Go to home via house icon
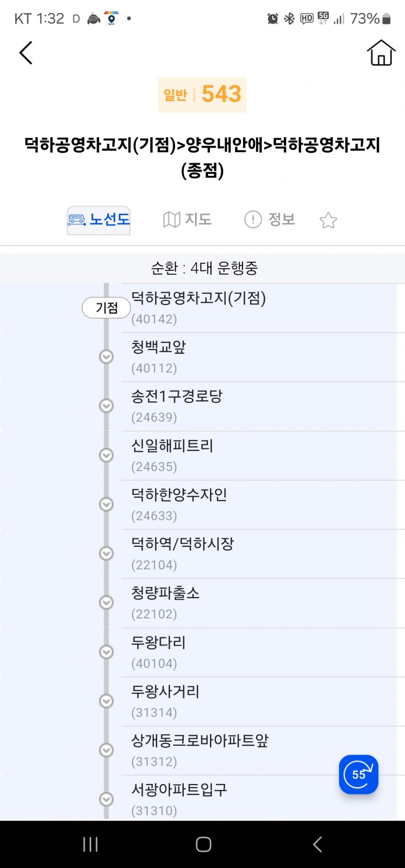This screenshot has width=405, height=868. click(381, 52)
